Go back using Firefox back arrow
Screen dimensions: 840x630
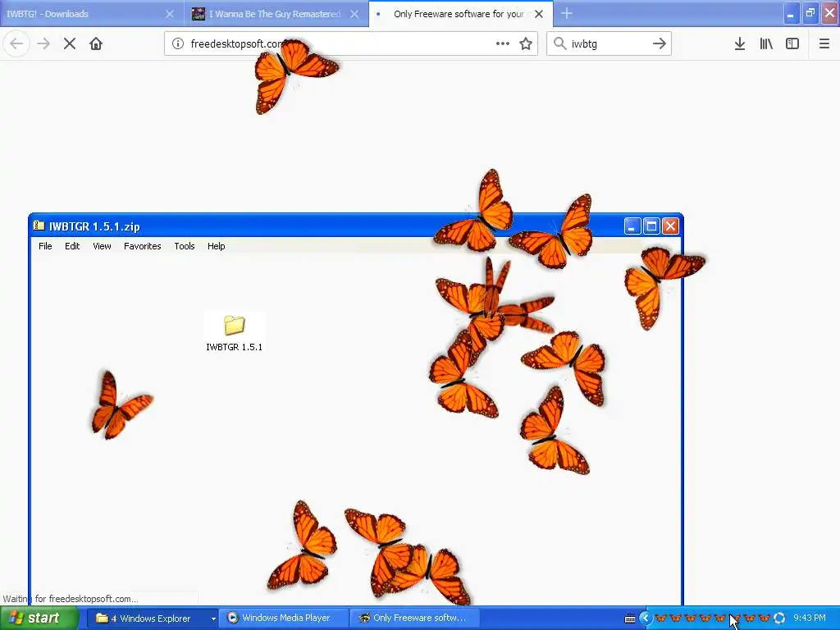[16, 44]
